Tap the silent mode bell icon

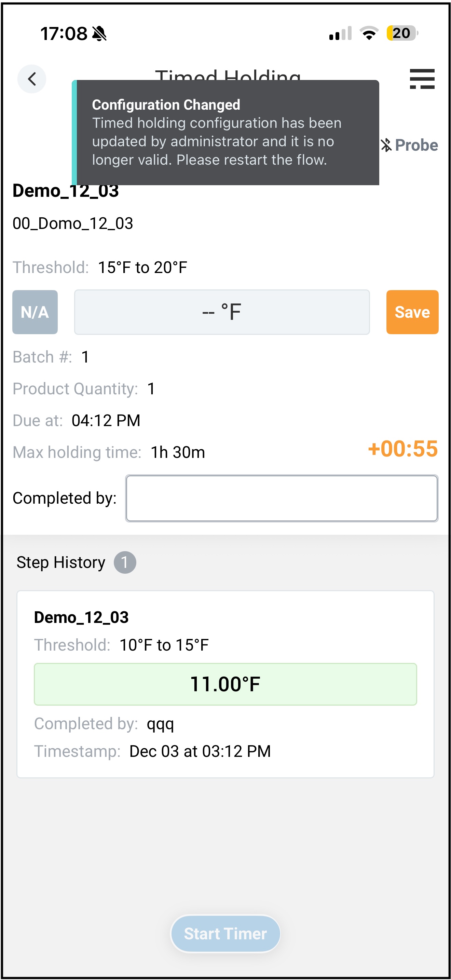[100, 33]
